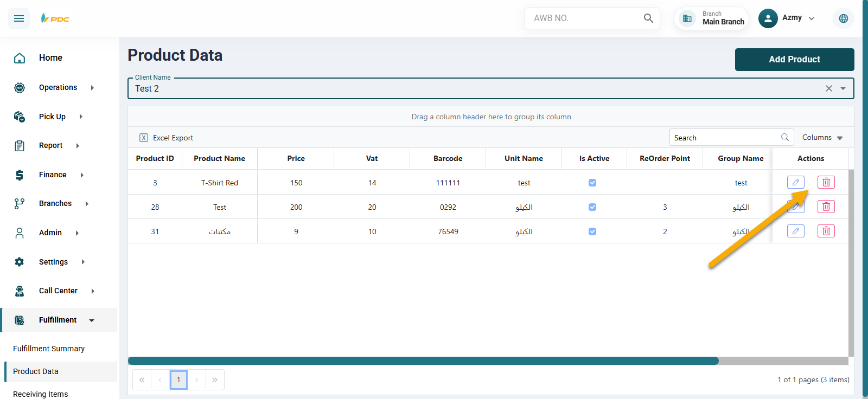Click the Home sidebar icon

coord(20,58)
